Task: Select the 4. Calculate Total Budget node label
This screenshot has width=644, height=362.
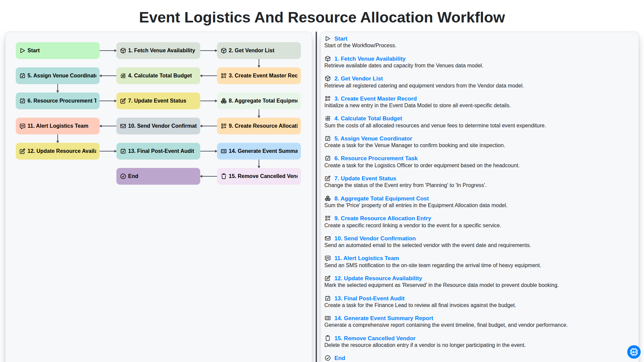Action: 160,76
